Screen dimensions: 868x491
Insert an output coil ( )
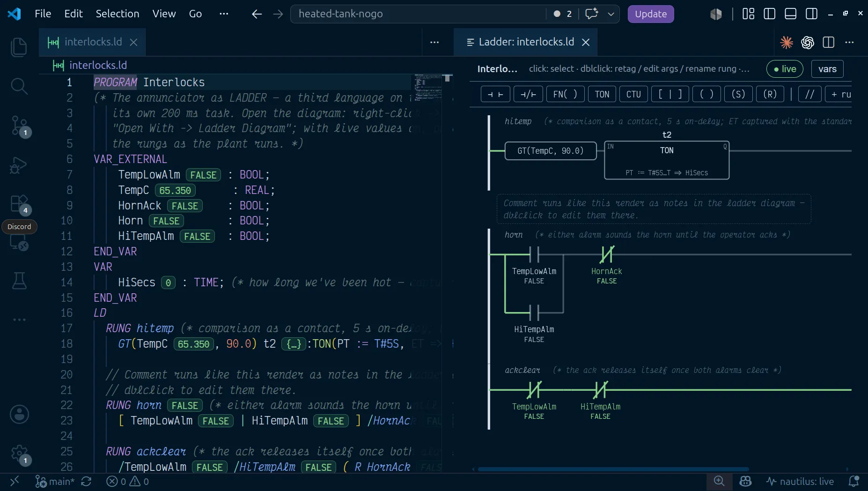706,94
